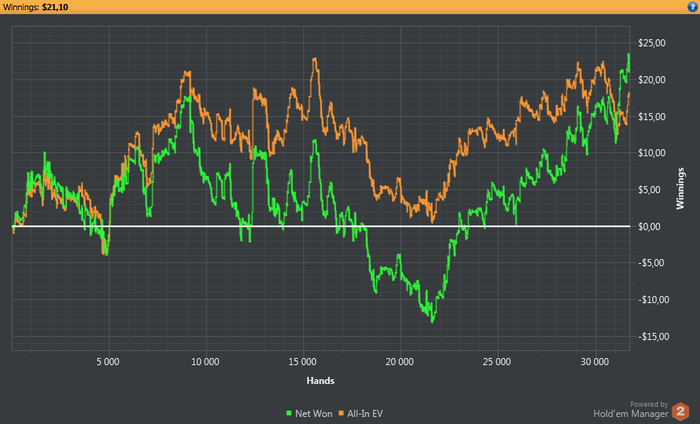Viewport: 700px width, 424px height.
Task: Click the $15,00 axis label
Action: pos(651,116)
